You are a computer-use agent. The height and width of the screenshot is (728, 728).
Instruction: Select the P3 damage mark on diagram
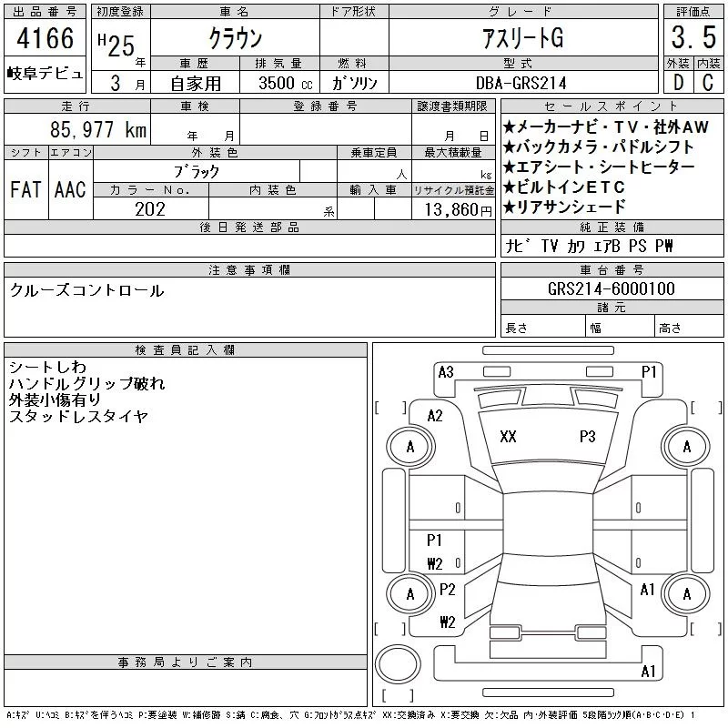pyautogui.click(x=587, y=437)
